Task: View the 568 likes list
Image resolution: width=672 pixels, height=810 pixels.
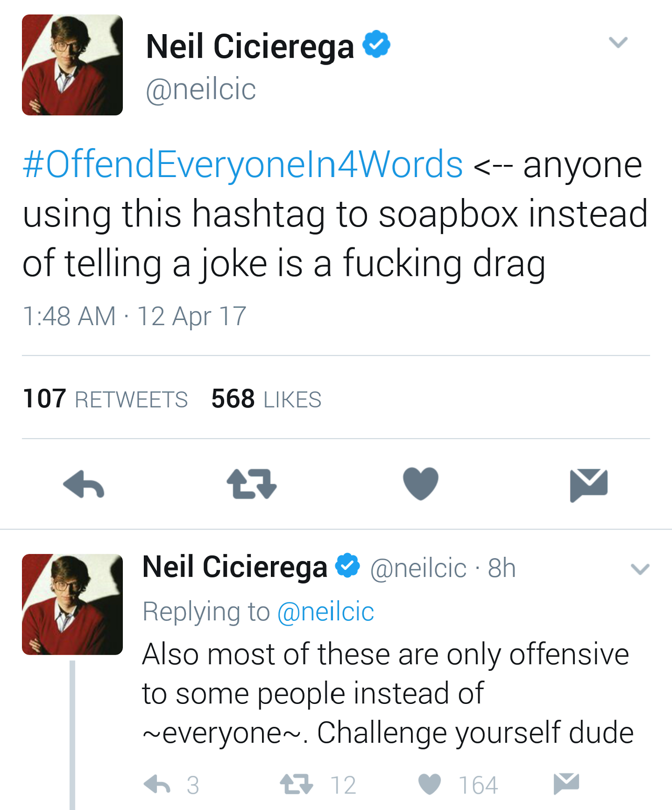Action: (x=266, y=399)
